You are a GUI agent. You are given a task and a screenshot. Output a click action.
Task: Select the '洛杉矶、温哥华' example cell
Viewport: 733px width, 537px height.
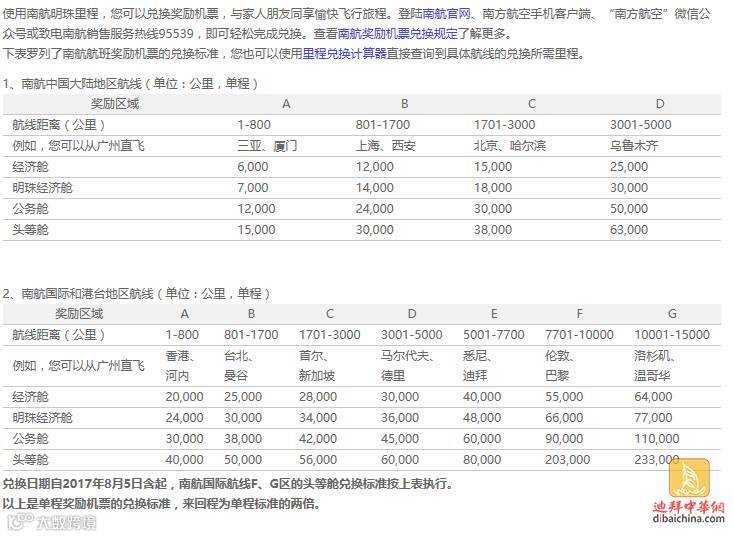(655, 366)
